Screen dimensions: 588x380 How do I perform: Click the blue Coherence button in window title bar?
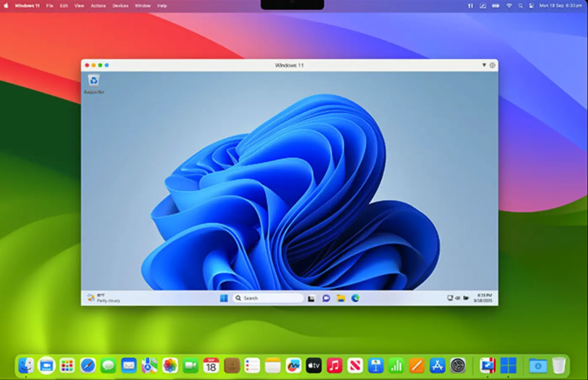(107, 65)
